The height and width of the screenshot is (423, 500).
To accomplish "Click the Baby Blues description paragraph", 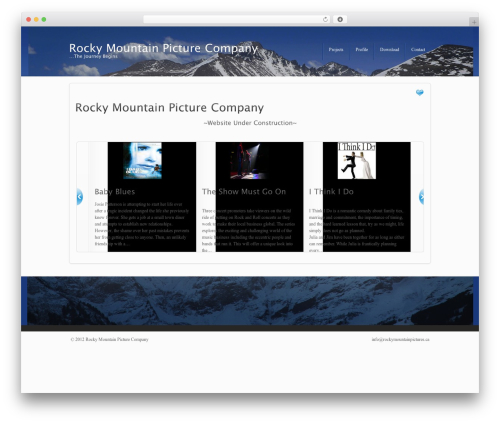I will click(142, 224).
